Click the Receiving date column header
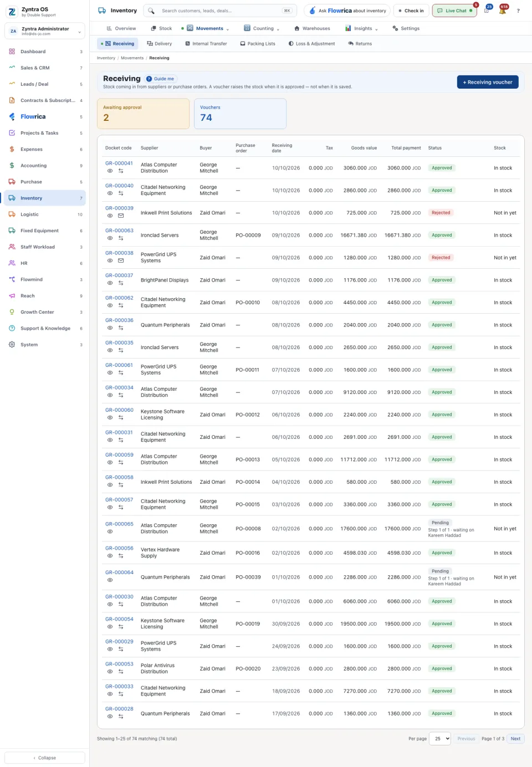Screen dimensions: 532x767 [x=282, y=148]
